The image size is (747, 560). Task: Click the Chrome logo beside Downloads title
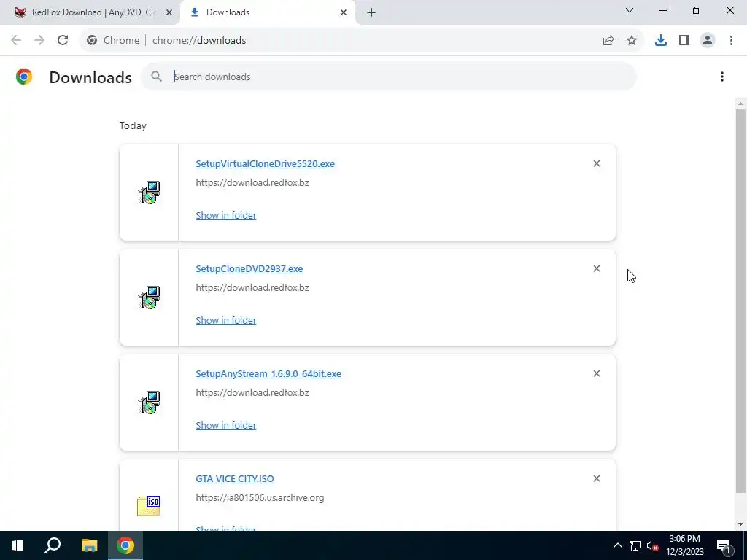tap(24, 77)
